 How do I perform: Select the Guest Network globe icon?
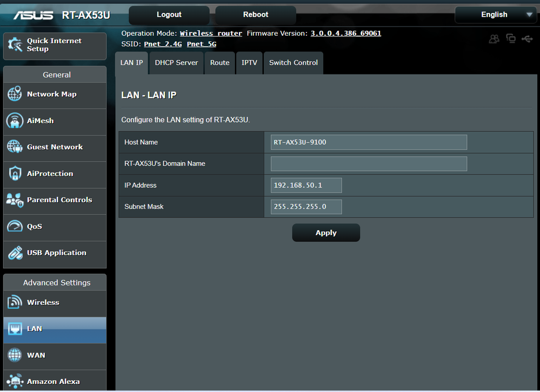point(15,147)
